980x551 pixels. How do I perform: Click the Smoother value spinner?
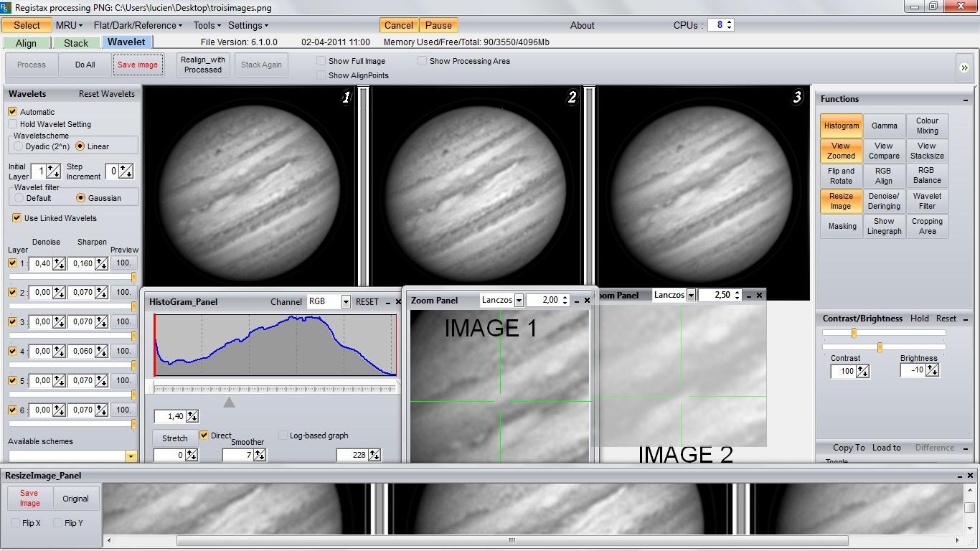point(260,455)
